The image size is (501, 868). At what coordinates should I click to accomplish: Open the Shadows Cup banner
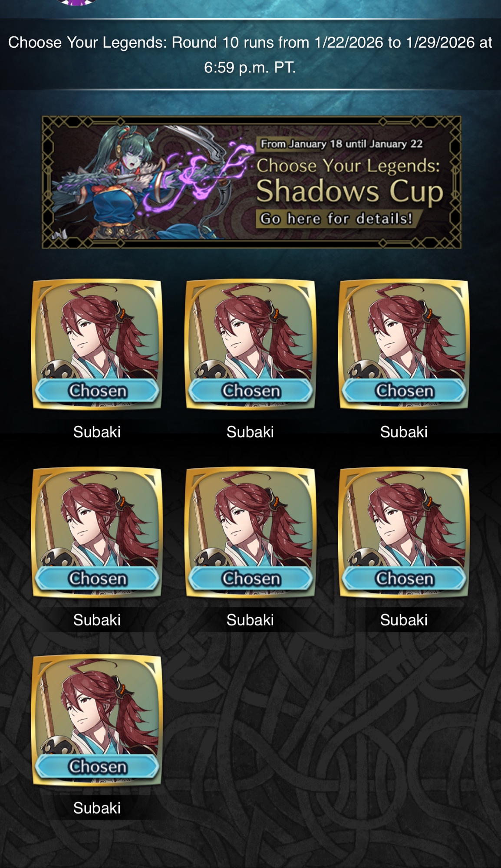click(251, 182)
